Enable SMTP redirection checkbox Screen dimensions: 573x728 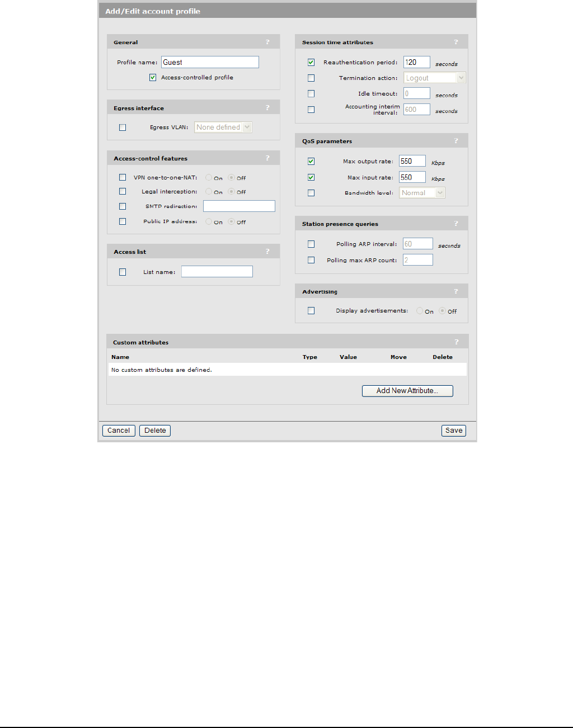[x=123, y=206]
